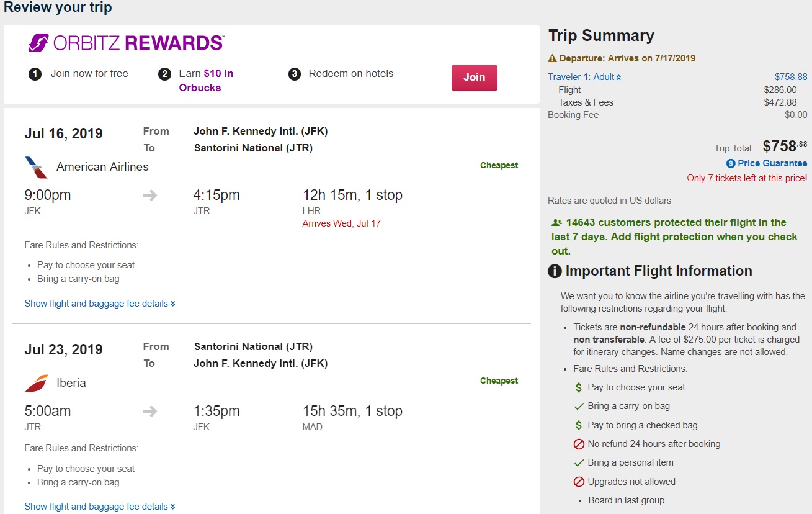Click the American Airlines logo

(x=36, y=167)
